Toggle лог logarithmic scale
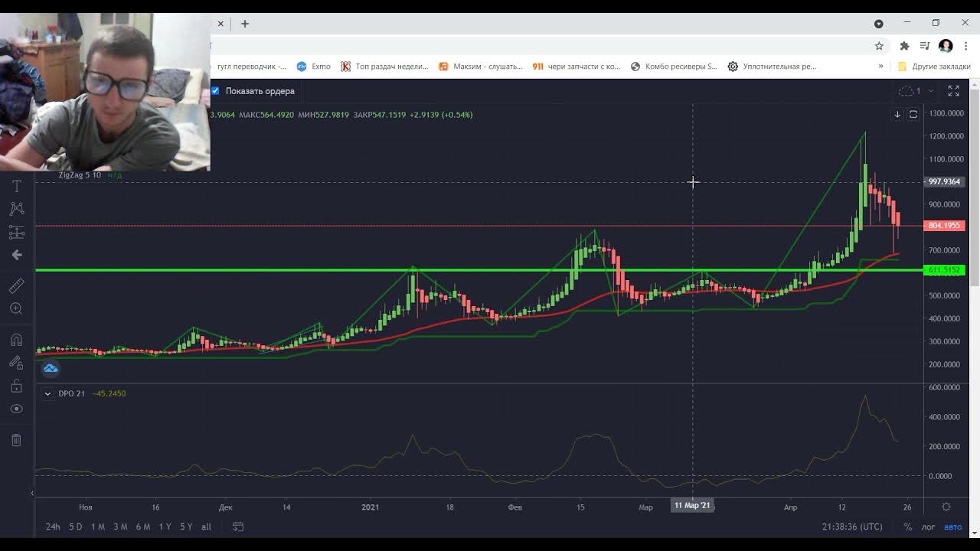The height and width of the screenshot is (551, 980). click(x=928, y=527)
